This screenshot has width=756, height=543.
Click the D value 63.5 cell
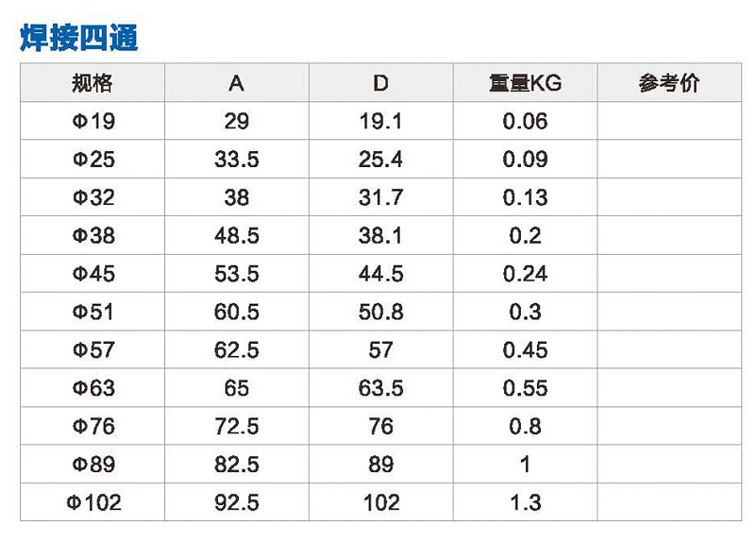(381, 387)
